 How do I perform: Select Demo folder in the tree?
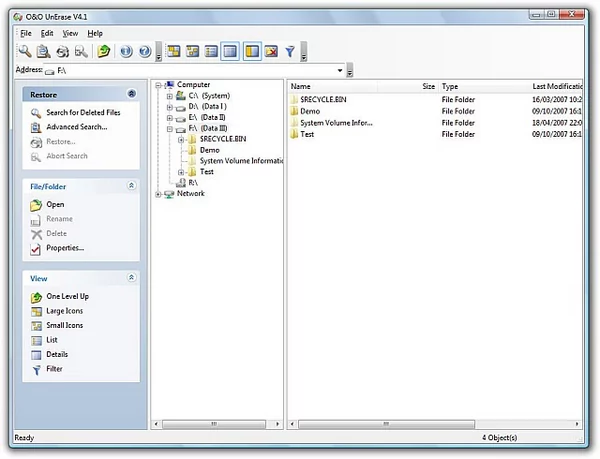pos(209,150)
